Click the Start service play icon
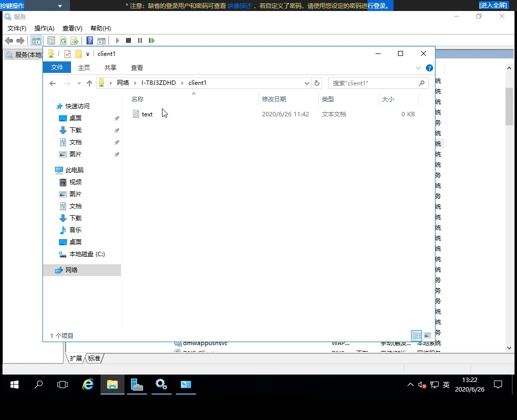Screen dimensions: 517x420 point(117,40)
